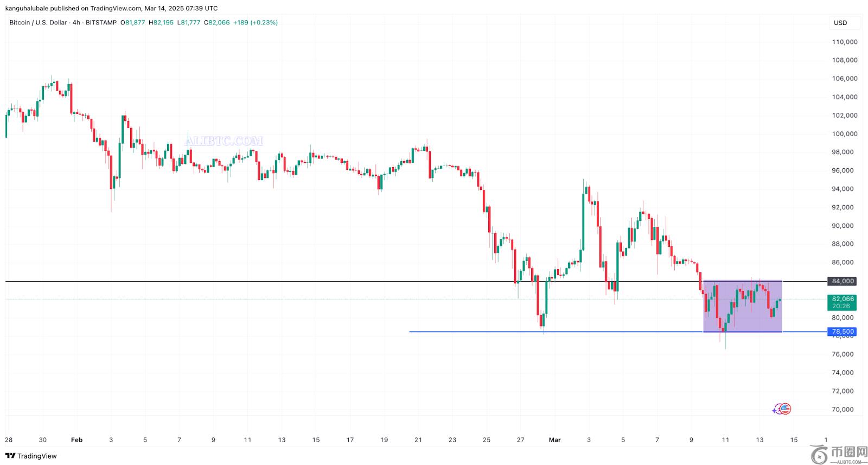Click the 'Mar' label on time axis
Viewport: 868px width, 465px height.
click(554, 440)
